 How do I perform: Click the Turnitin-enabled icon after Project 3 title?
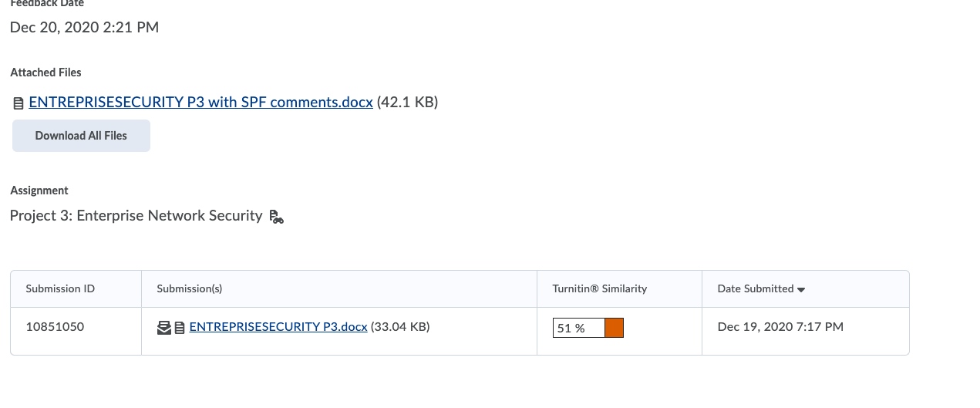[277, 217]
